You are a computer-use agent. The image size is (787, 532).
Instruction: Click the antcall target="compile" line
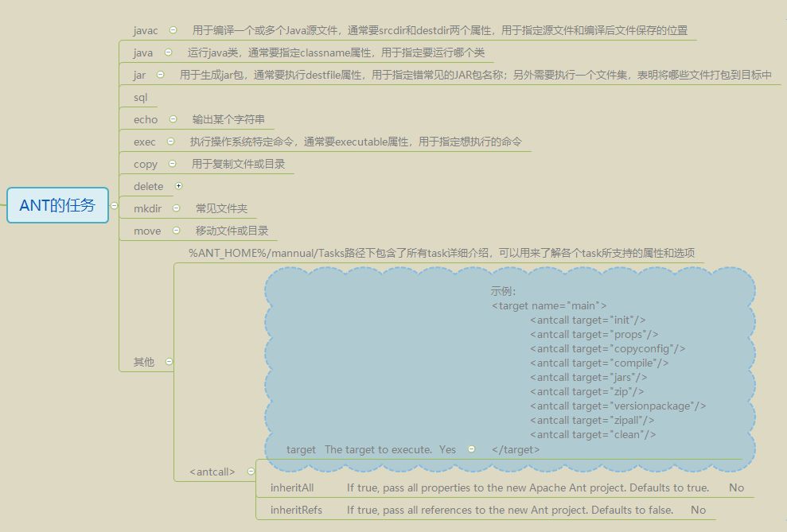tap(599, 363)
